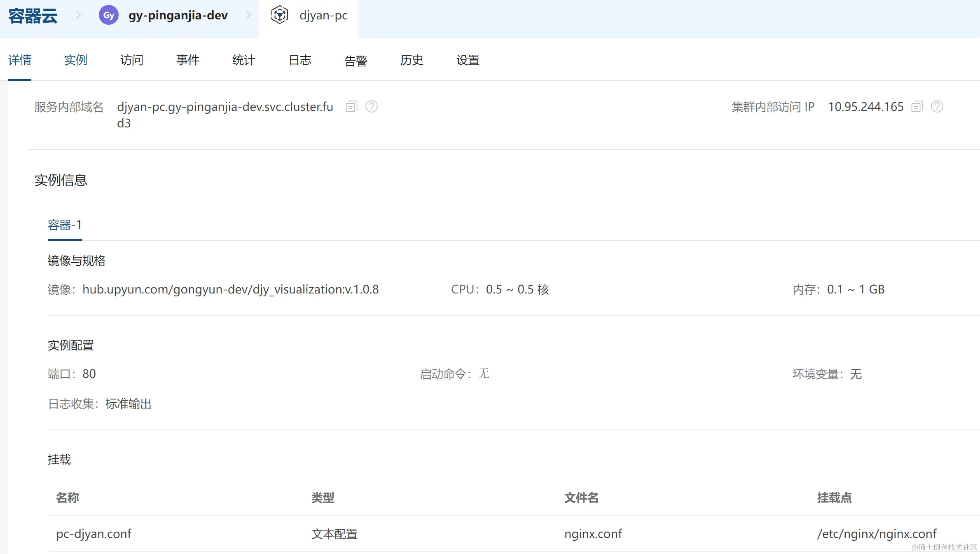This screenshot has height=554, width=980.
Task: Open the 事件 tab
Action: [x=187, y=60]
